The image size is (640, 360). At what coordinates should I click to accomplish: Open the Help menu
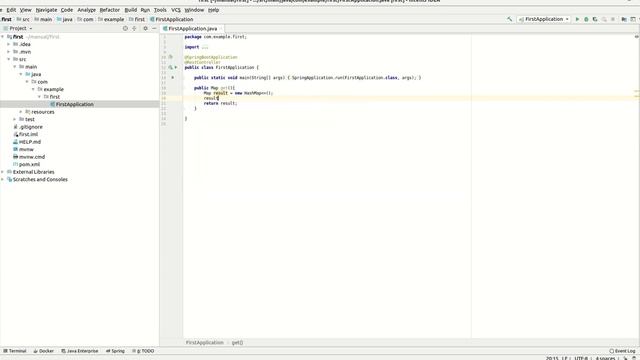point(213,10)
